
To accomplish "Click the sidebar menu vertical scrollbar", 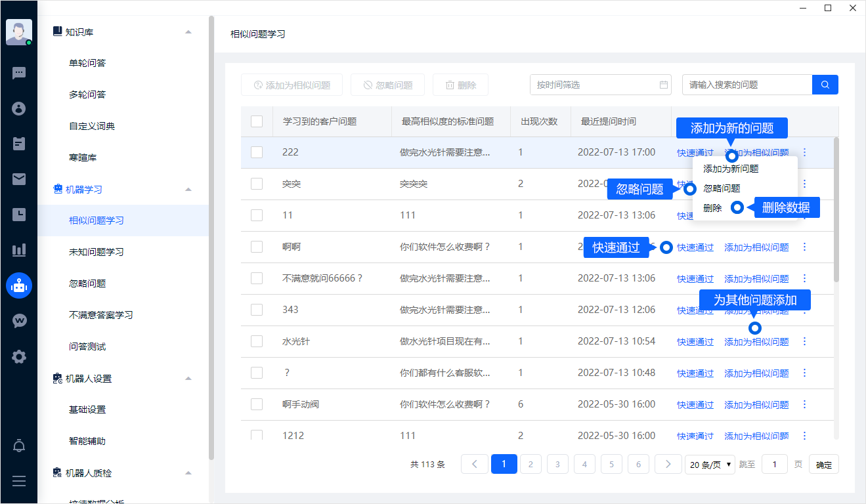I will (211, 238).
